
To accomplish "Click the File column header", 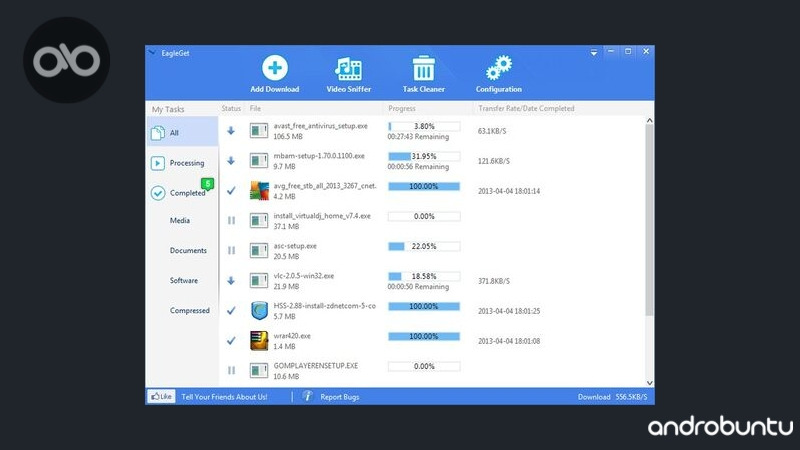I will [255, 108].
